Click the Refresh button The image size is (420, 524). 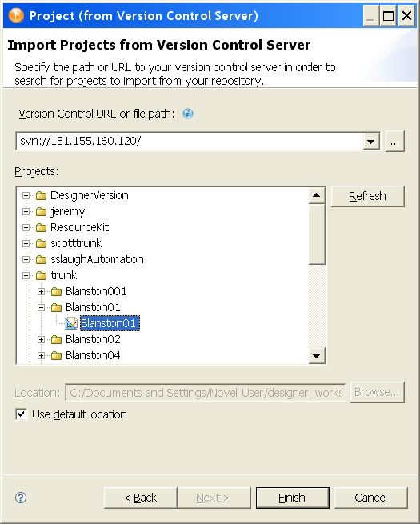(367, 196)
